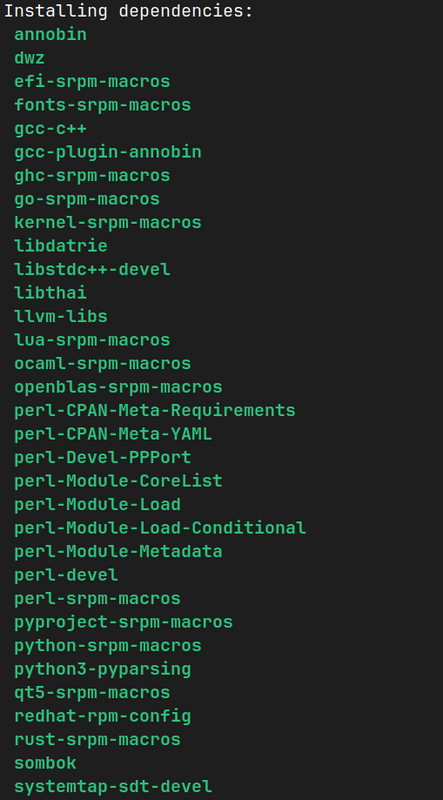
Task: Click the perl-devel entry
Action: tap(66, 574)
